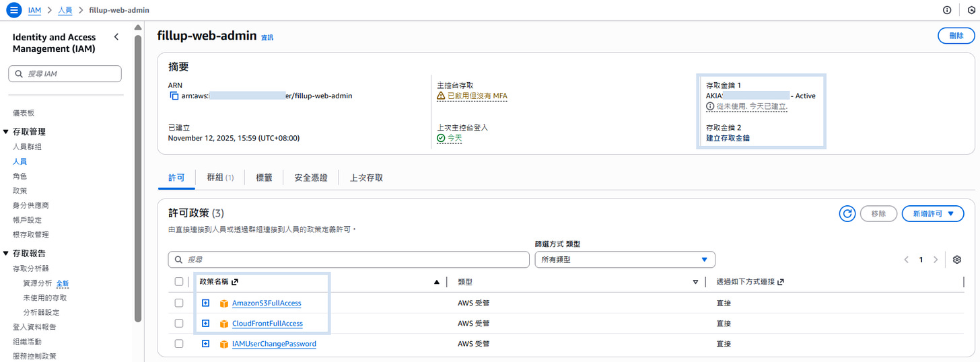Click the 已啟用但沒有 MFA warning link
The image size is (980, 362).
click(x=477, y=96)
